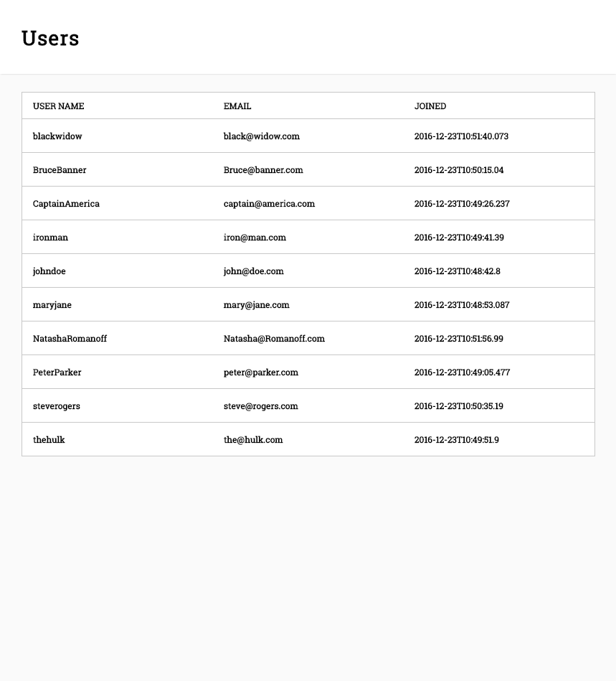Choose the johndoe user name
This screenshot has height=681, width=616.
pyautogui.click(x=49, y=271)
